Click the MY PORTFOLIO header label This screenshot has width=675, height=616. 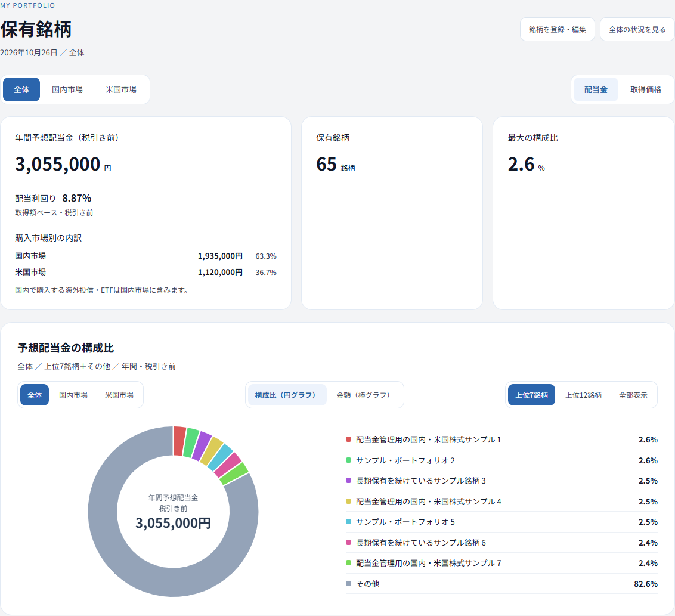(27, 5)
